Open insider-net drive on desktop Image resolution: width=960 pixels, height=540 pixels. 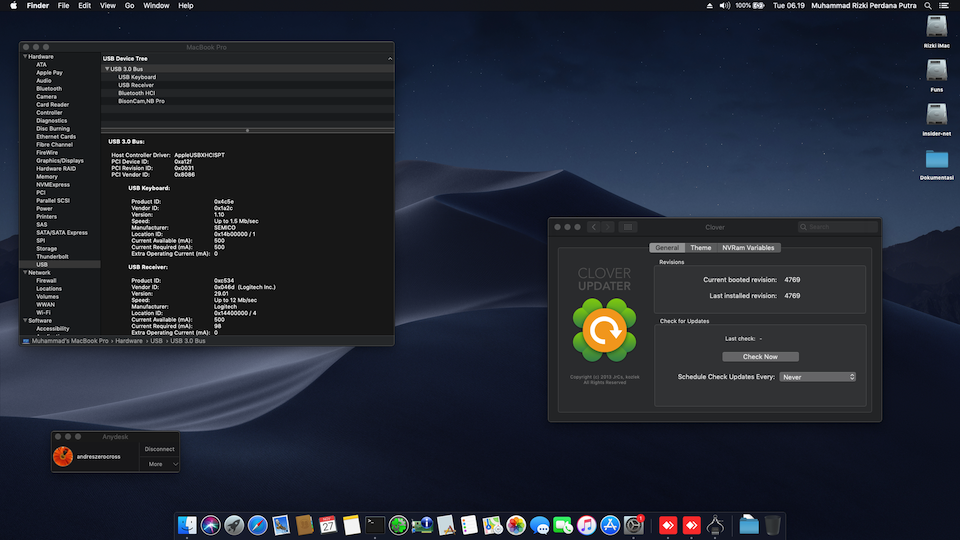tap(937, 115)
